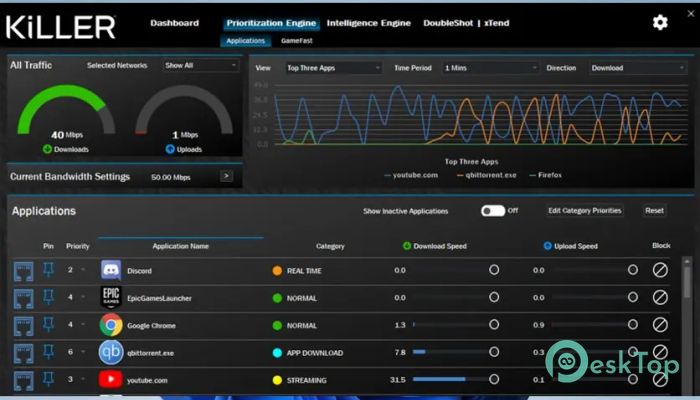700x400 pixels.
Task: Click the qbittorrent.exe network adapter icon
Action: pos(23,353)
